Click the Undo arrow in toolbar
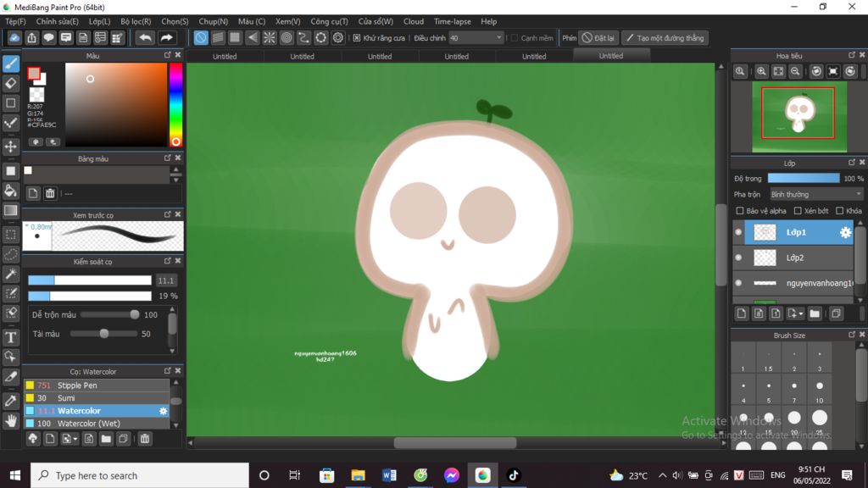The height and width of the screenshot is (488, 868). [x=145, y=37]
